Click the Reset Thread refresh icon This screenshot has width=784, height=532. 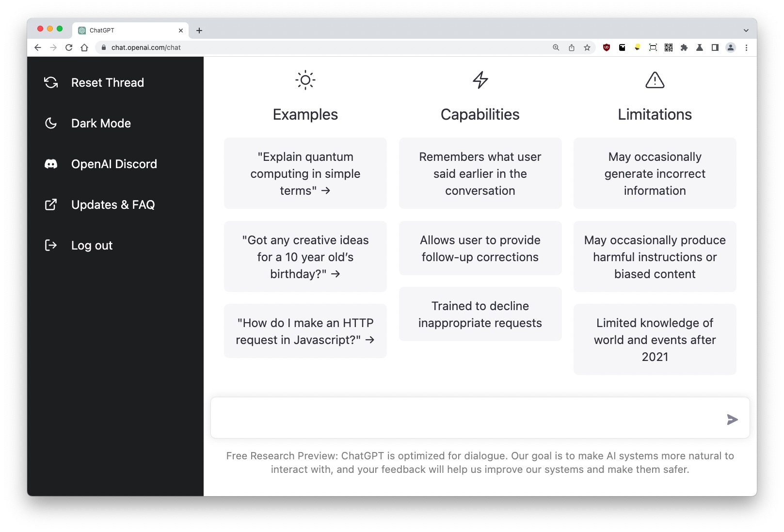(51, 82)
